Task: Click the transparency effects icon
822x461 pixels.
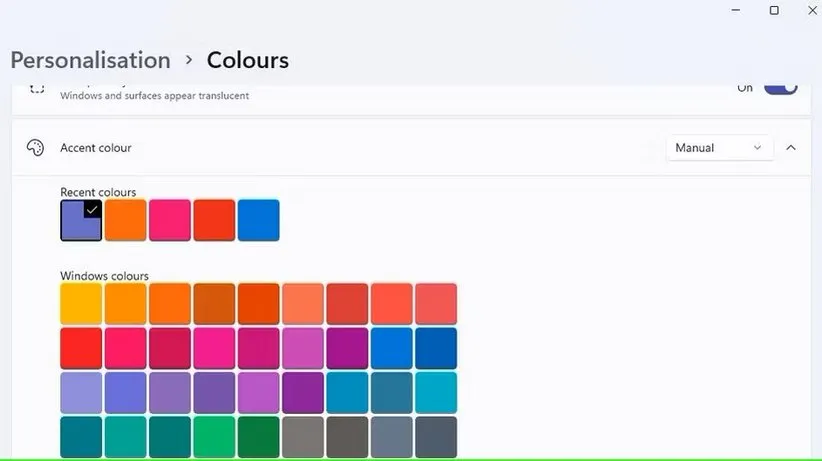Action: pyautogui.click(x=36, y=88)
